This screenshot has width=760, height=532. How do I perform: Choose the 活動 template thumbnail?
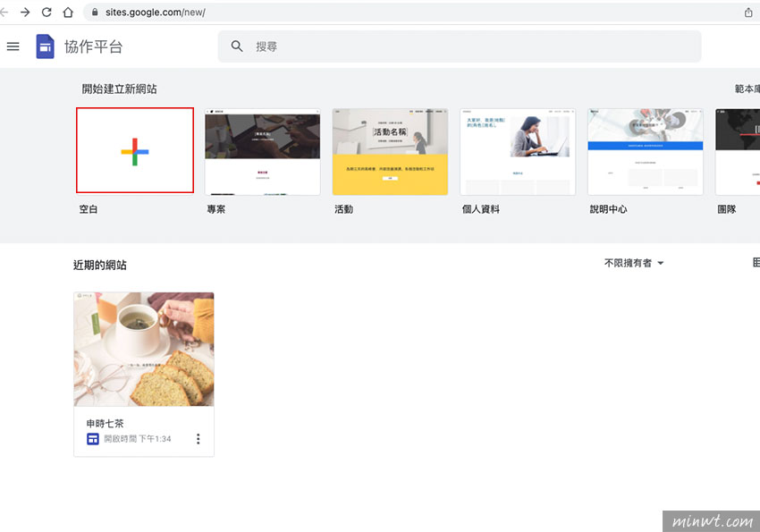coord(390,152)
